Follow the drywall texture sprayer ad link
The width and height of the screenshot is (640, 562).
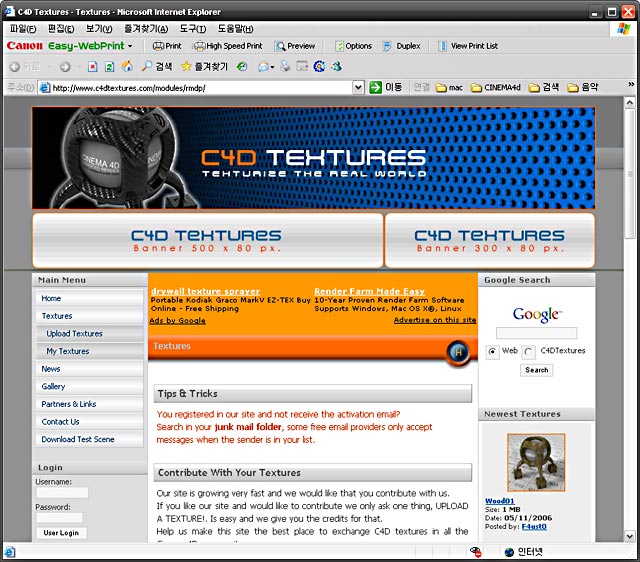pyautogui.click(x=205, y=291)
